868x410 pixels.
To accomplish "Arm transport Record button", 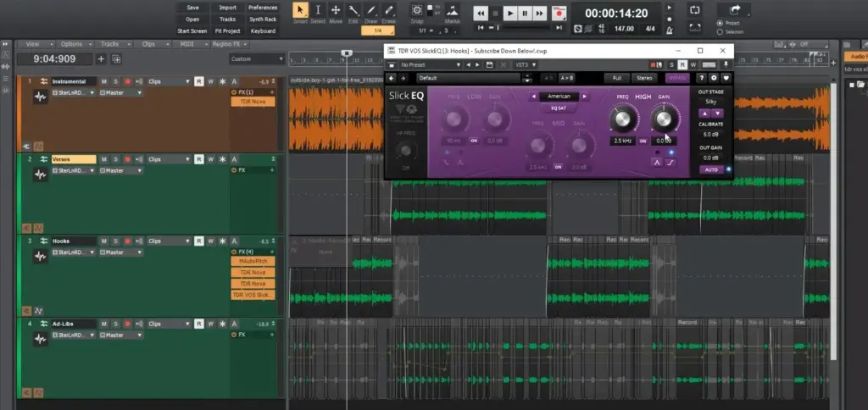I will [x=559, y=14].
